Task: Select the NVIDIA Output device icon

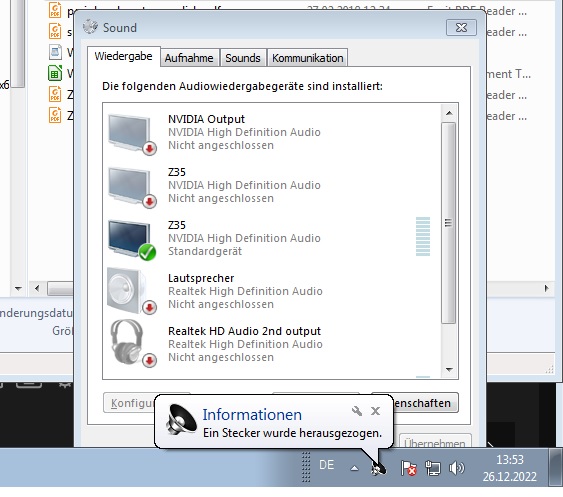Action: click(132, 134)
